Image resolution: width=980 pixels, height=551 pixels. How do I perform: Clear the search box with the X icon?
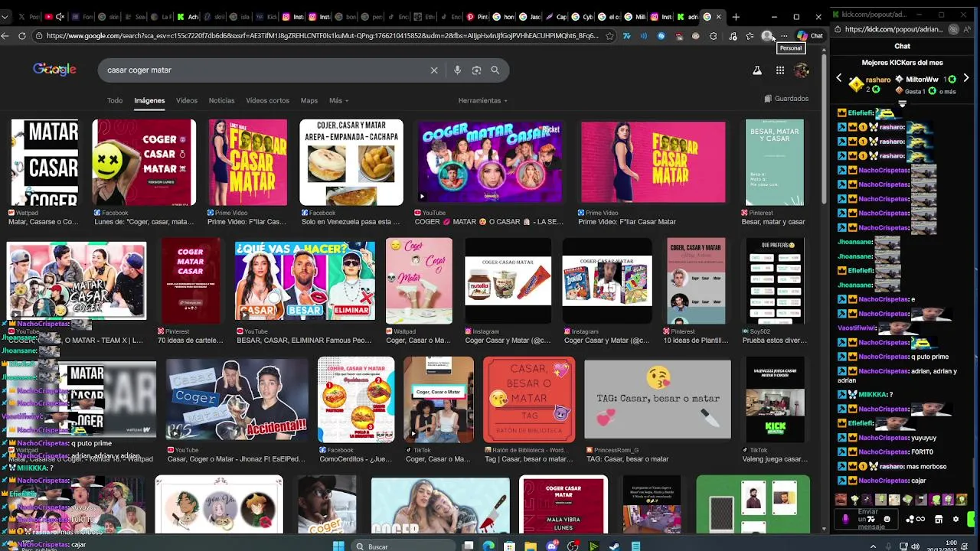pos(434,70)
